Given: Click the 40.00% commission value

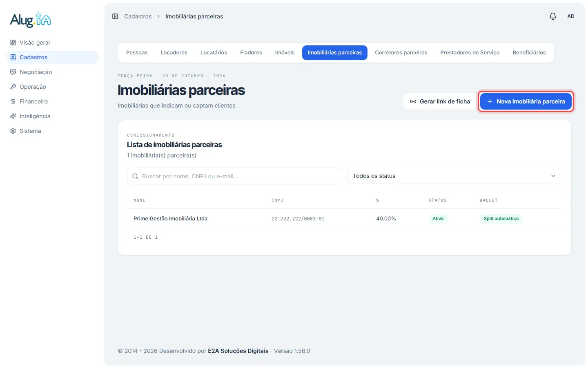Looking at the screenshot, I should coord(386,219).
